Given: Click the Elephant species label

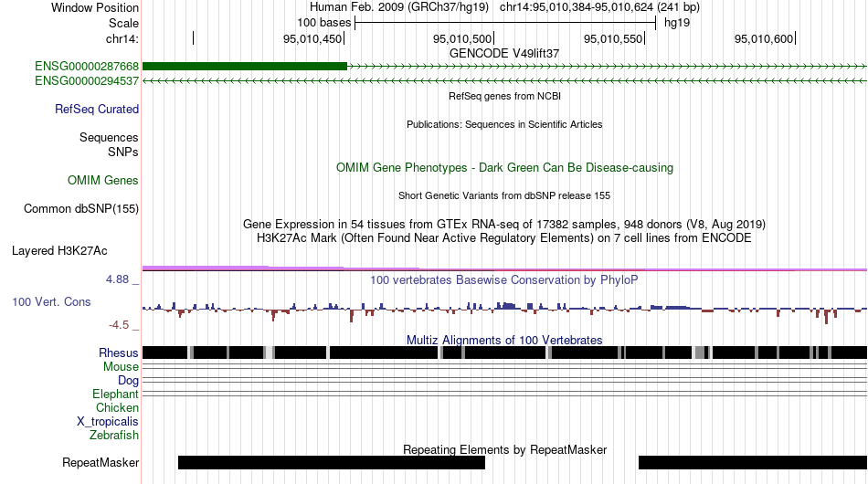Looking at the screenshot, I should point(115,394).
